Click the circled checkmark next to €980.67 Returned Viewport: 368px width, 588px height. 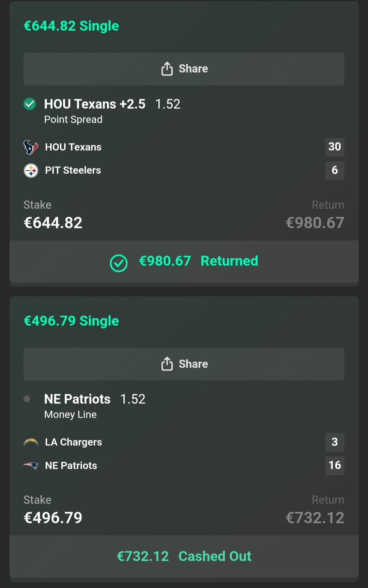point(119,263)
